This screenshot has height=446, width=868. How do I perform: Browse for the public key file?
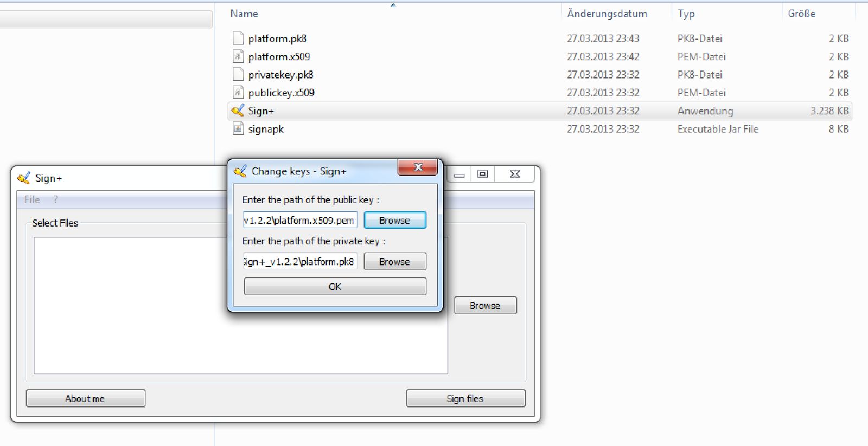pos(395,221)
